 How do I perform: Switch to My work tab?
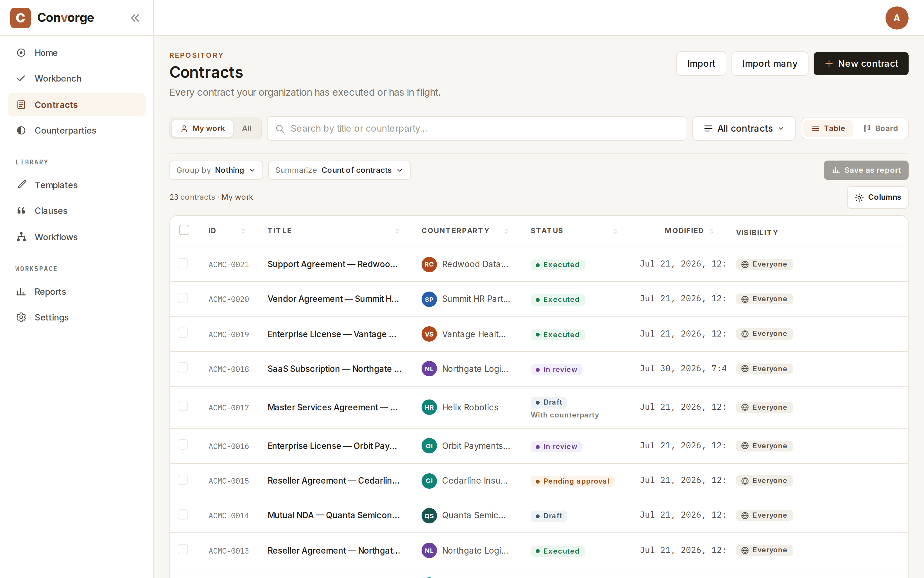click(x=202, y=128)
